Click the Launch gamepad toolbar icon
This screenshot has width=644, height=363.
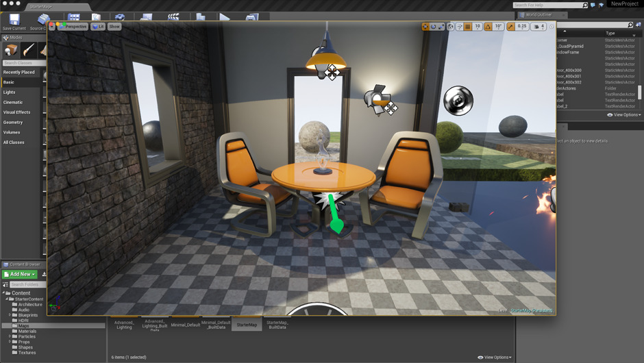point(251,17)
